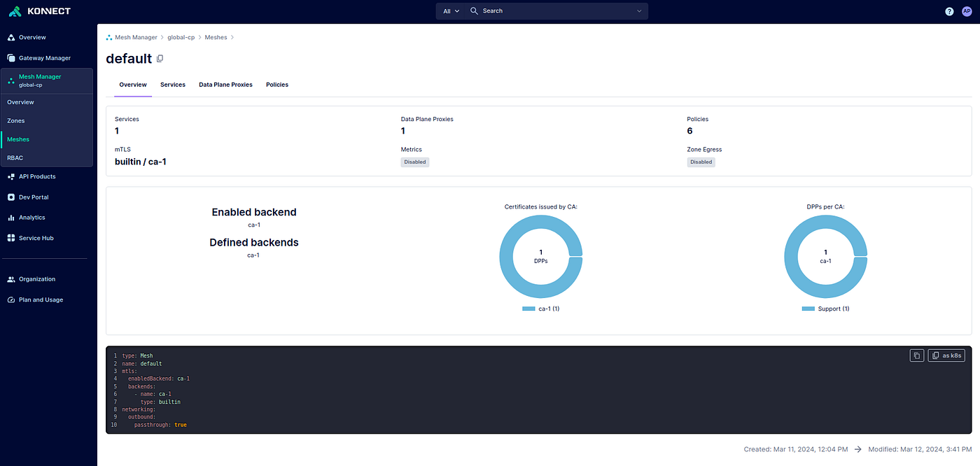The width and height of the screenshot is (980, 466).
Task: Go to Gateway Manager
Action: pos(45,58)
